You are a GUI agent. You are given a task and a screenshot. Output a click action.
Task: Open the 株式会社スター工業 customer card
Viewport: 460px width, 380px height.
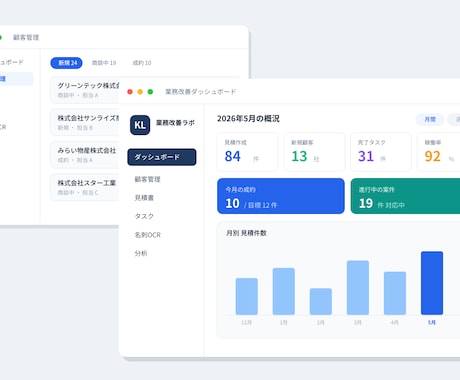[85, 187]
